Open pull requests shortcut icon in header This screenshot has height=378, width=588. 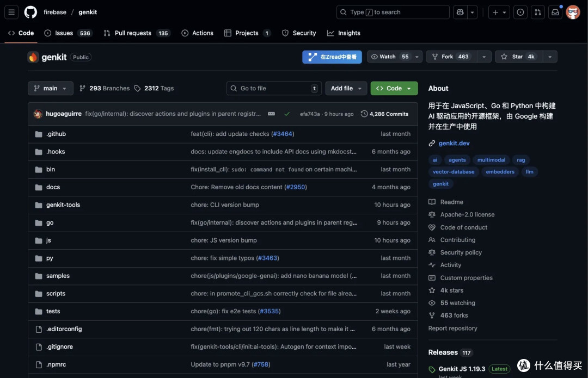[x=538, y=12]
